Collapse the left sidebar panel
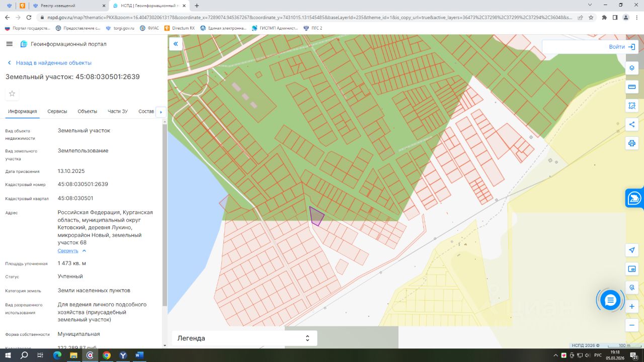The height and width of the screenshot is (362, 644). [x=176, y=44]
